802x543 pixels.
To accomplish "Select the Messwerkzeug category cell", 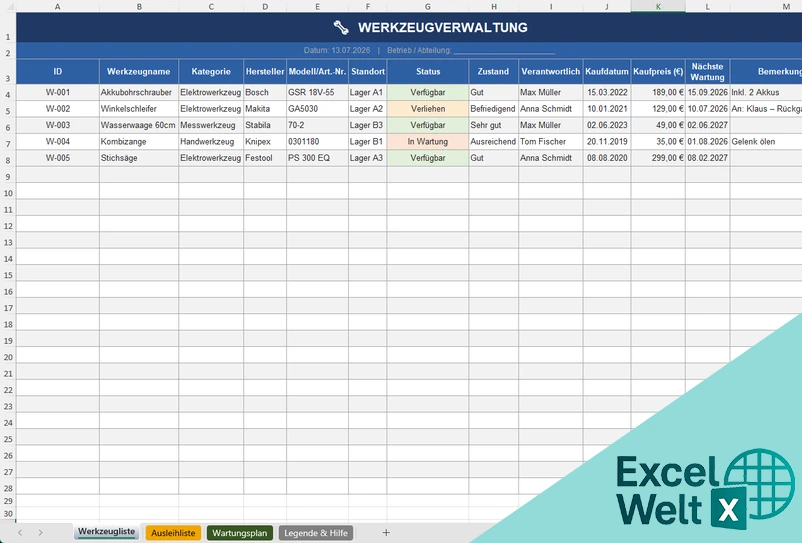I will pyautogui.click(x=211, y=125).
